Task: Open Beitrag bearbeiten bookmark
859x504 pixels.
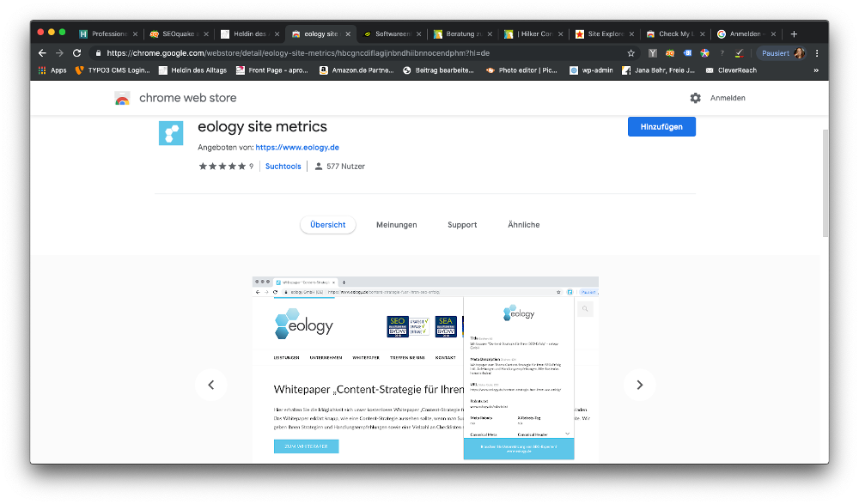Action: (438, 70)
